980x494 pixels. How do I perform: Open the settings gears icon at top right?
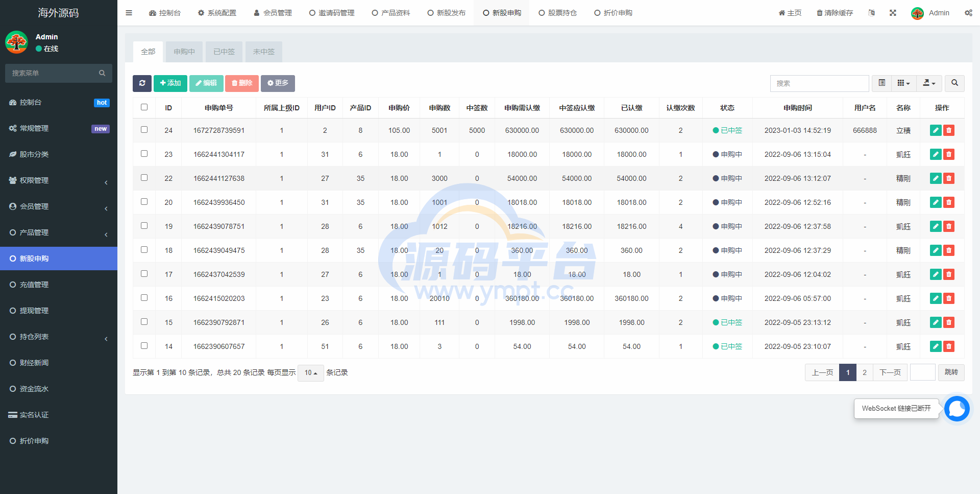(x=968, y=13)
